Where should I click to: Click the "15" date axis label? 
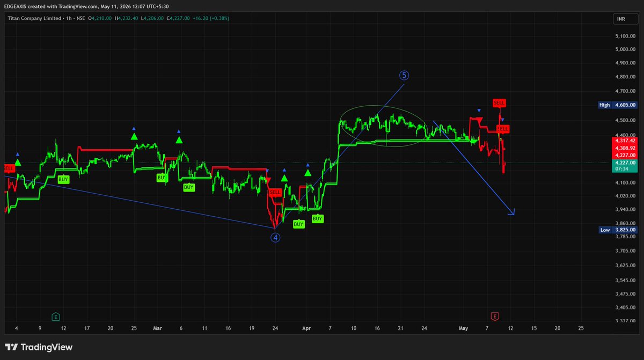coord(534,327)
